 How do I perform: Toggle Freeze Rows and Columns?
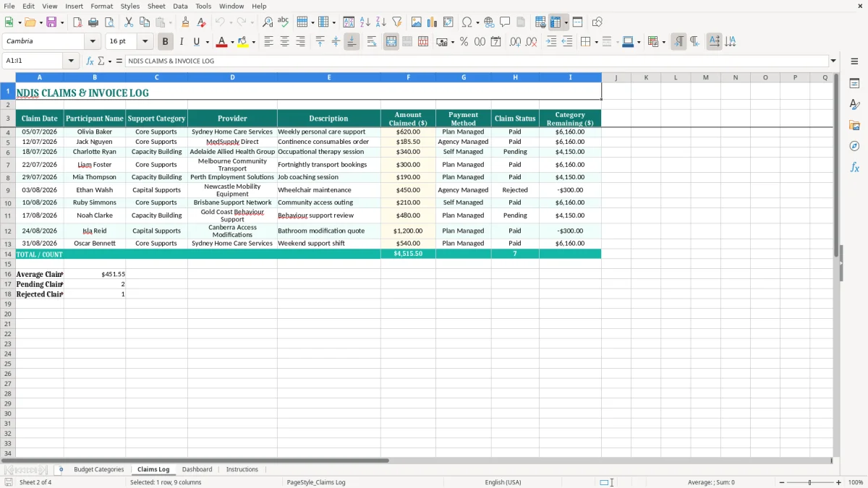tap(556, 22)
